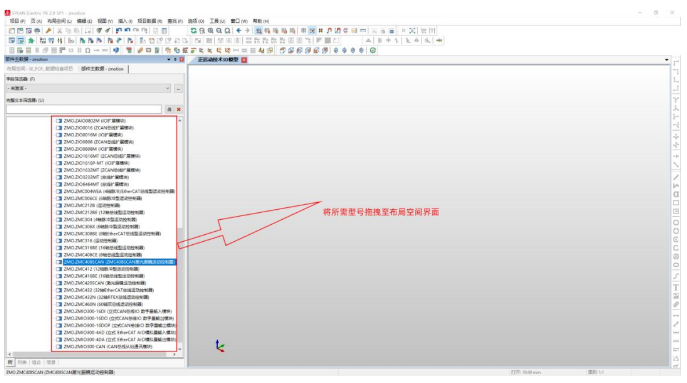Click the green refresh icon
This screenshot has height=383, width=687.
point(193,31)
